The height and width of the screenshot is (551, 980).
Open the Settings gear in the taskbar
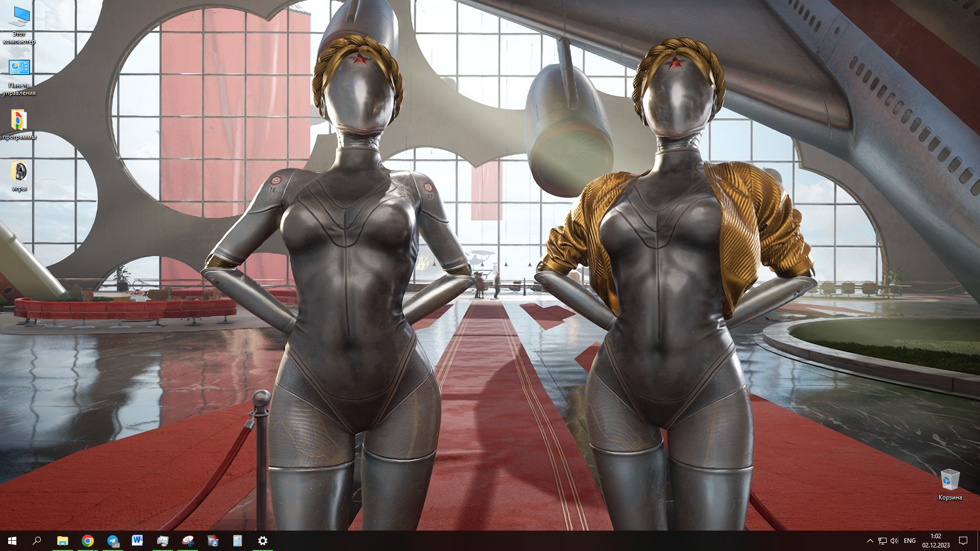point(263,541)
